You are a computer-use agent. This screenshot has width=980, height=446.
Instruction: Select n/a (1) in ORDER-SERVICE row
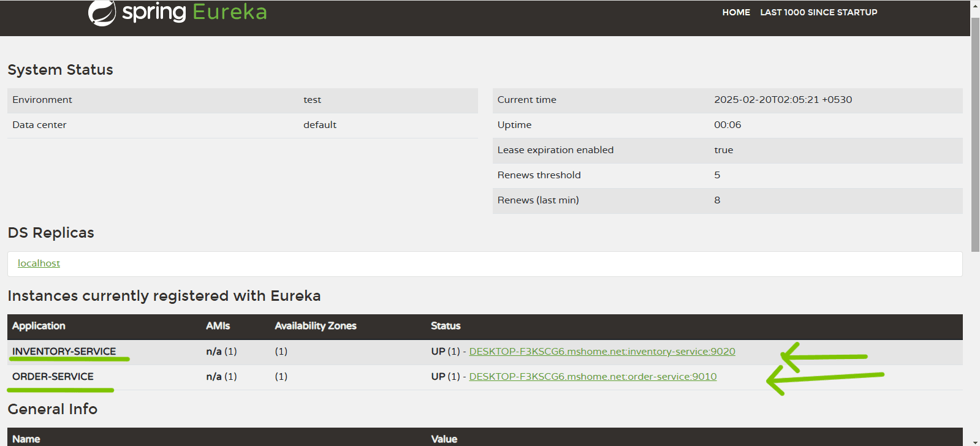tap(221, 377)
